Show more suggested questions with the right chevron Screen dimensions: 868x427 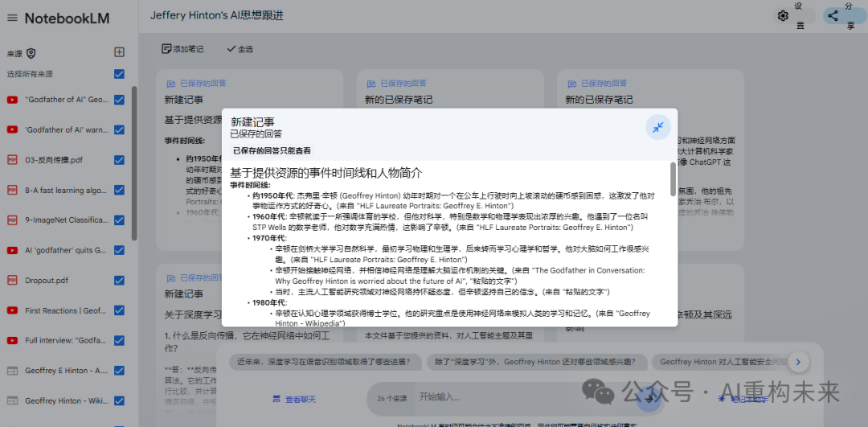[798, 362]
